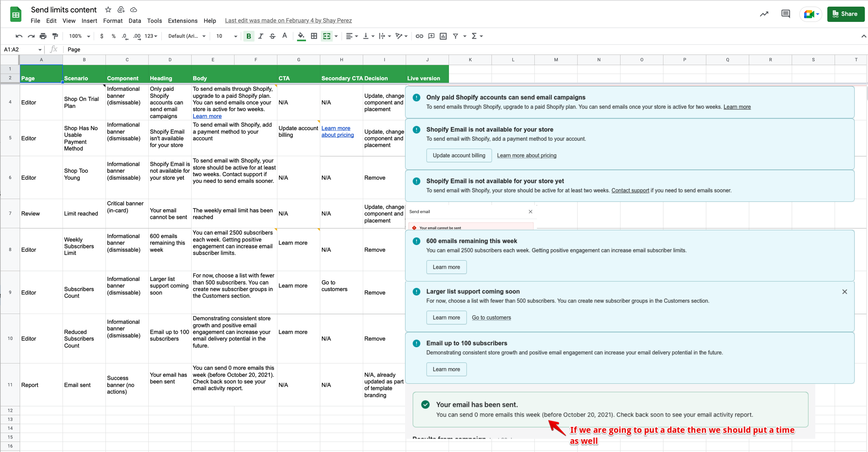
Task: Select the Paint format tool
Action: coord(55,36)
